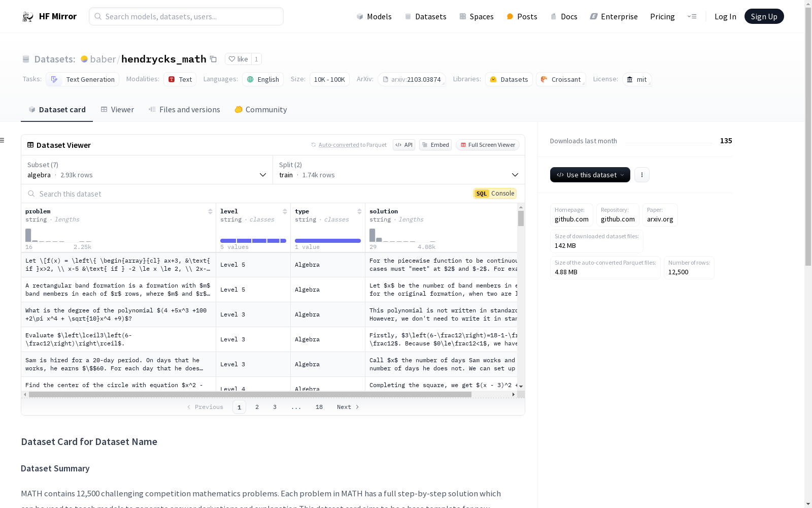
Task: Sort the type column using its sort icon
Action: pos(359,211)
